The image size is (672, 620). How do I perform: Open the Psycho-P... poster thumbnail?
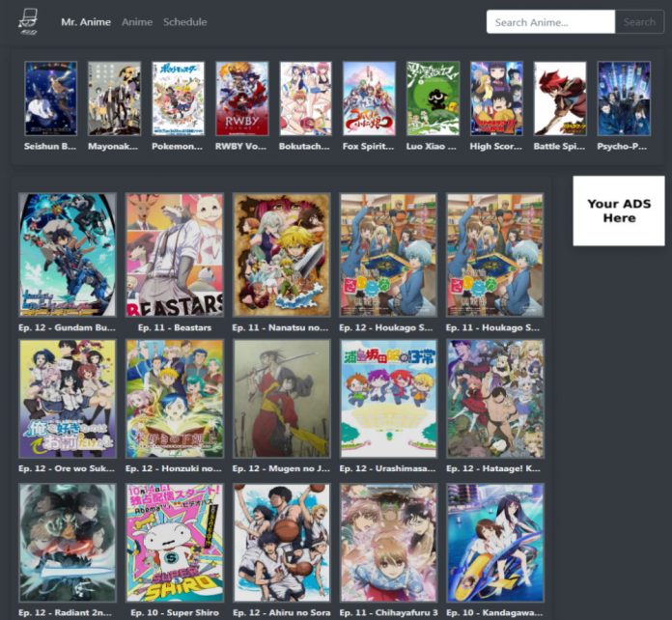(x=624, y=99)
